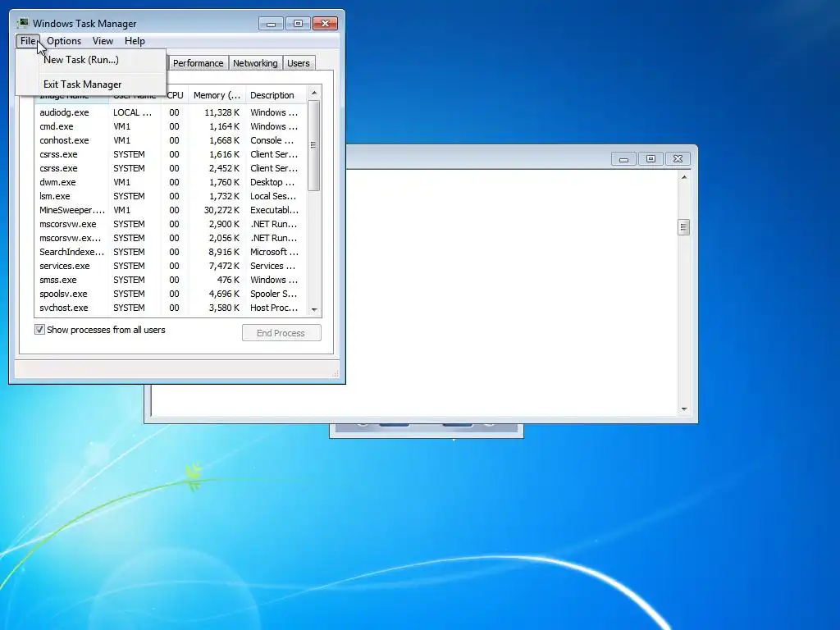Select the mscorsvw.exe process using 2,900 K
Screen dimensions: 840x630
[171, 224]
